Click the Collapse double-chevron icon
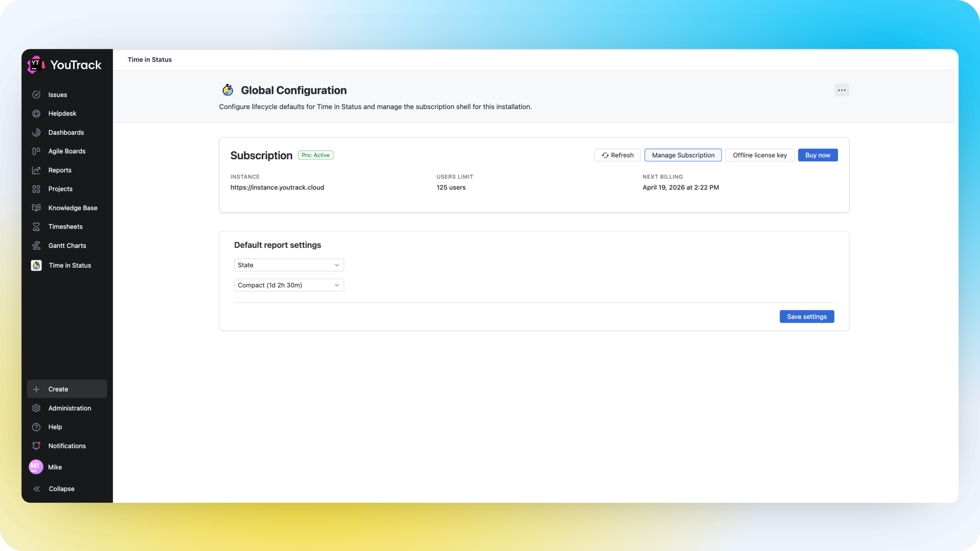This screenshot has height=551, width=980. click(x=36, y=489)
